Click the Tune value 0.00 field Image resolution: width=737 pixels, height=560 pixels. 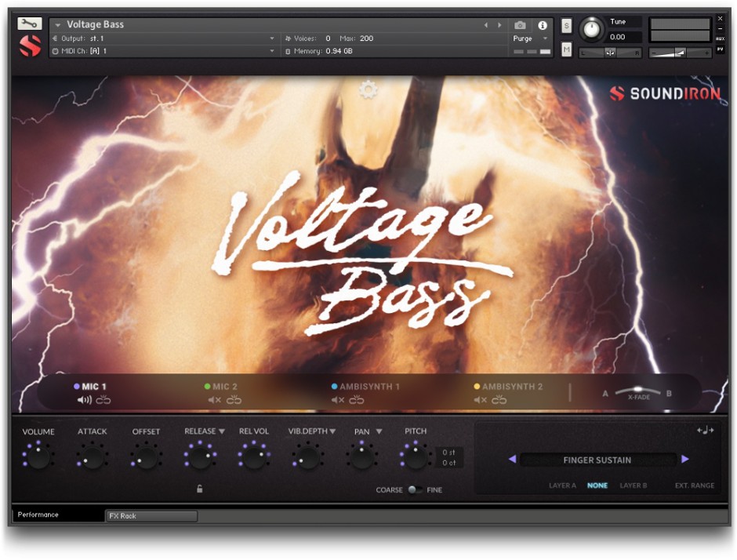(624, 37)
